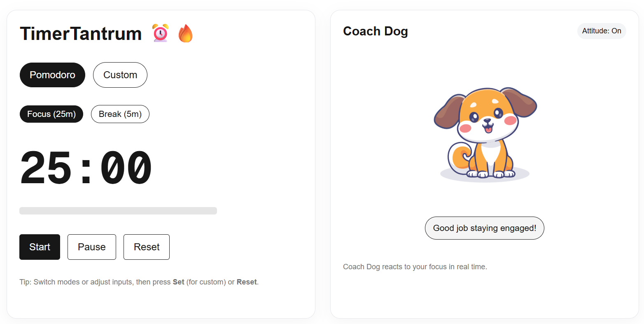Click the alarm clock emoji icon
This screenshot has height=324, width=644.
click(160, 33)
